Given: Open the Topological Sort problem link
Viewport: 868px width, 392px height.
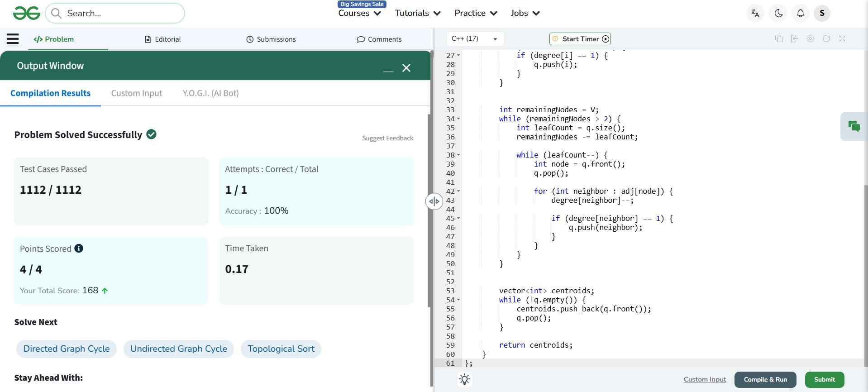Looking at the screenshot, I should [x=281, y=349].
